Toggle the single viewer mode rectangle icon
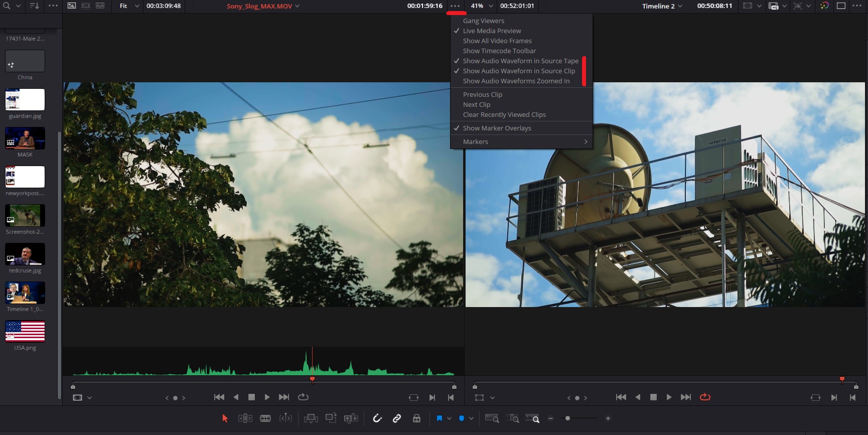Screen dimensions: 868x435 coord(841,6)
